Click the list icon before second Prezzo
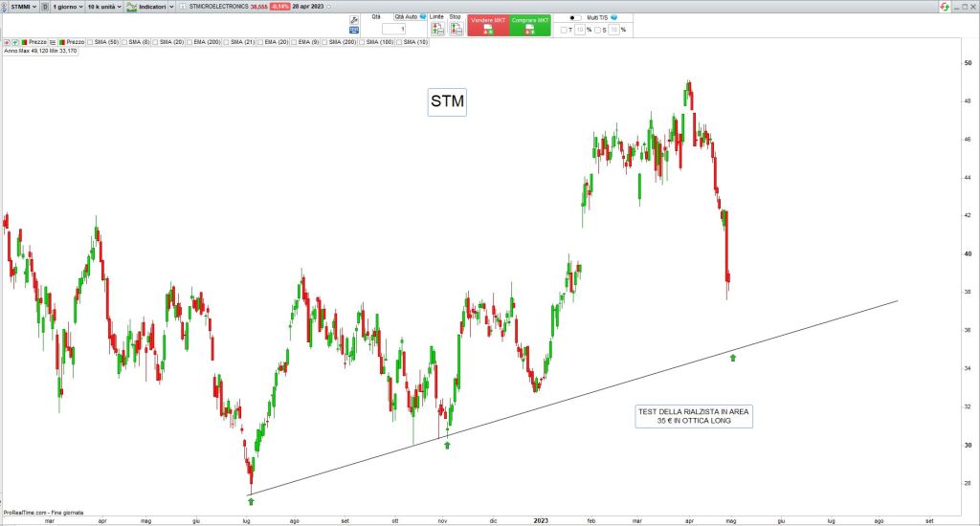Screen dimensions: 980x526 pos(53,42)
